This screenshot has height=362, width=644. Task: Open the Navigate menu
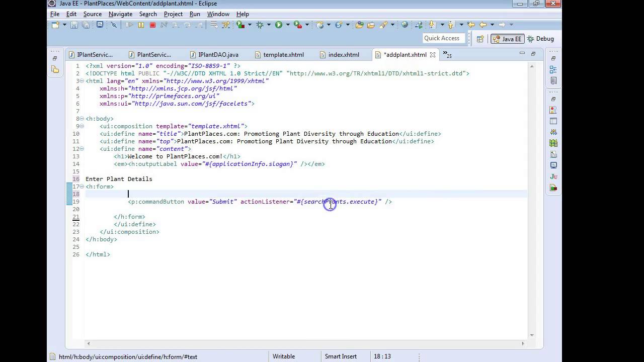click(121, 14)
